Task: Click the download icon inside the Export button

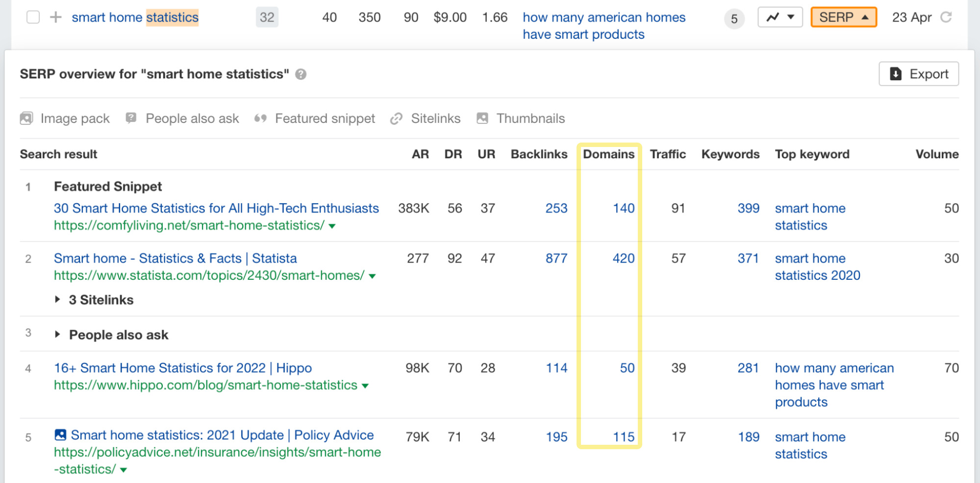Action: pos(897,73)
